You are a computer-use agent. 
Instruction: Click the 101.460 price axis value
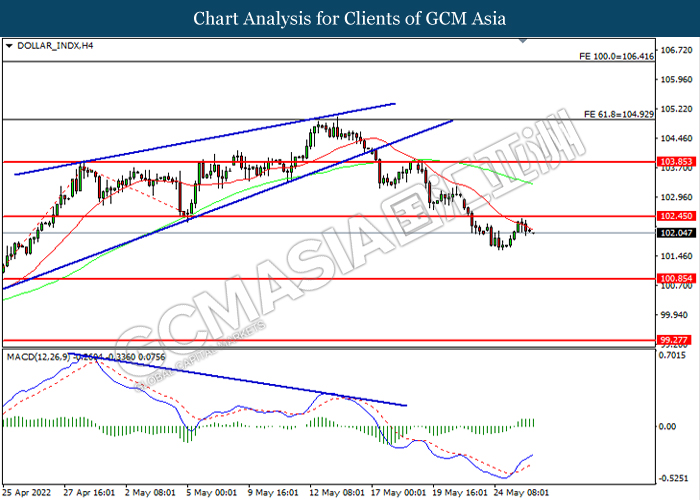point(676,256)
